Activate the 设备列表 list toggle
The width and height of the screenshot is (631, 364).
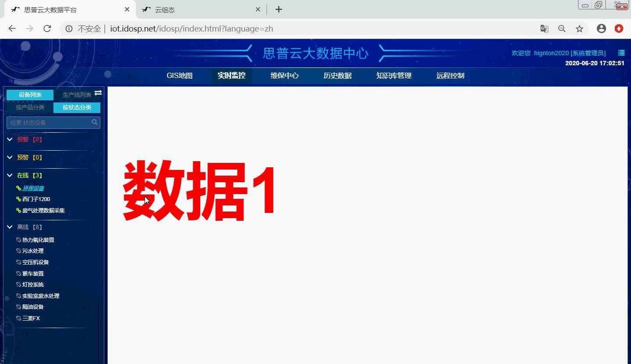(x=30, y=94)
